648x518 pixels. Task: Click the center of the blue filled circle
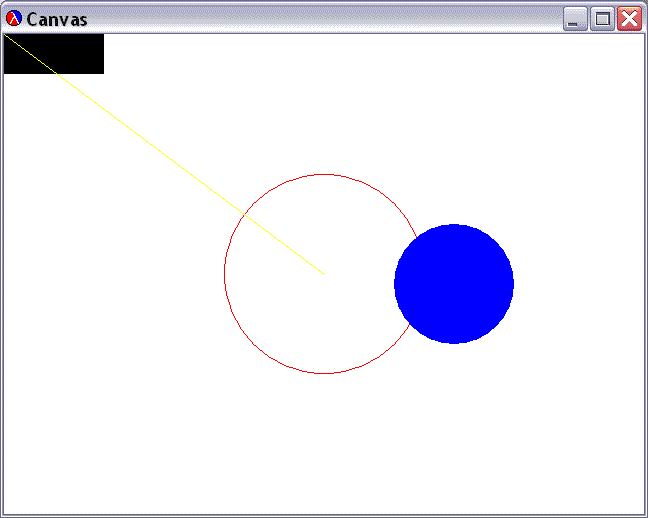454,284
